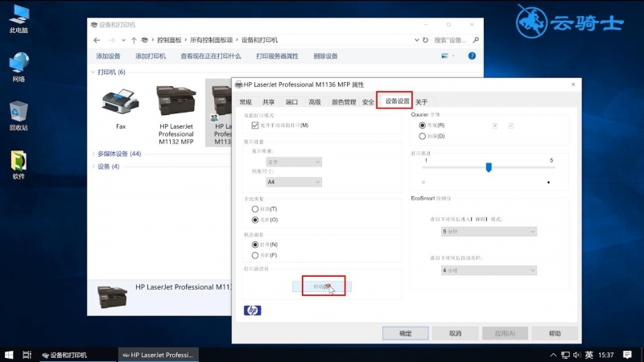Switch to the 颜色管理 tab
Image resolution: width=644 pixels, height=362 pixels.
point(344,102)
